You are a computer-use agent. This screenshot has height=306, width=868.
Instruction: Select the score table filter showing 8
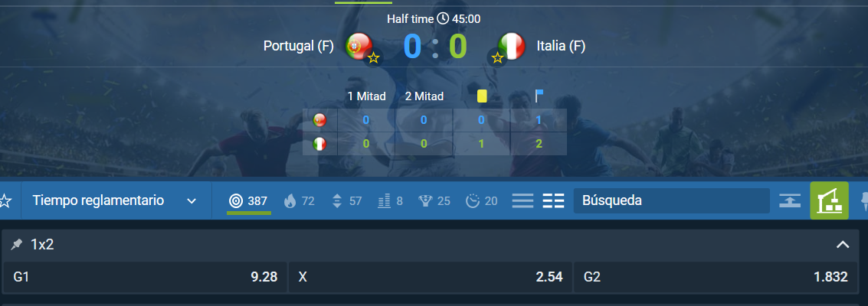coord(390,201)
